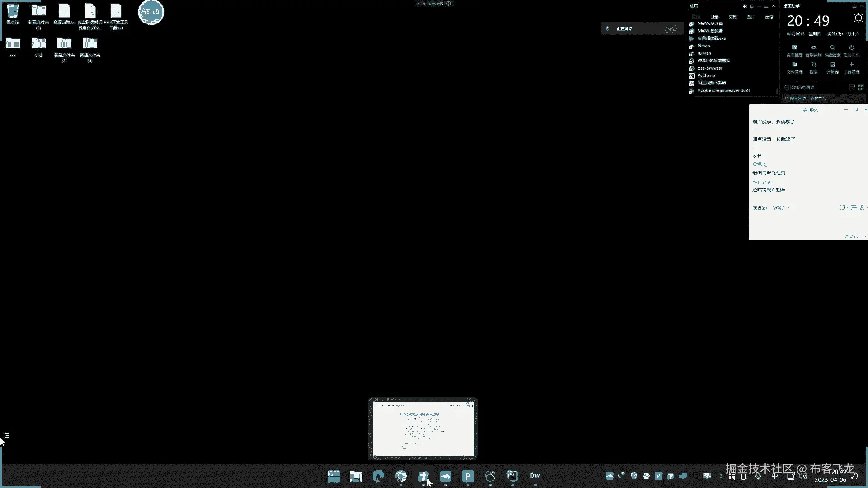Launch PyCharm from the apps list
Screen dimensions: 868x488
[x=706, y=75]
